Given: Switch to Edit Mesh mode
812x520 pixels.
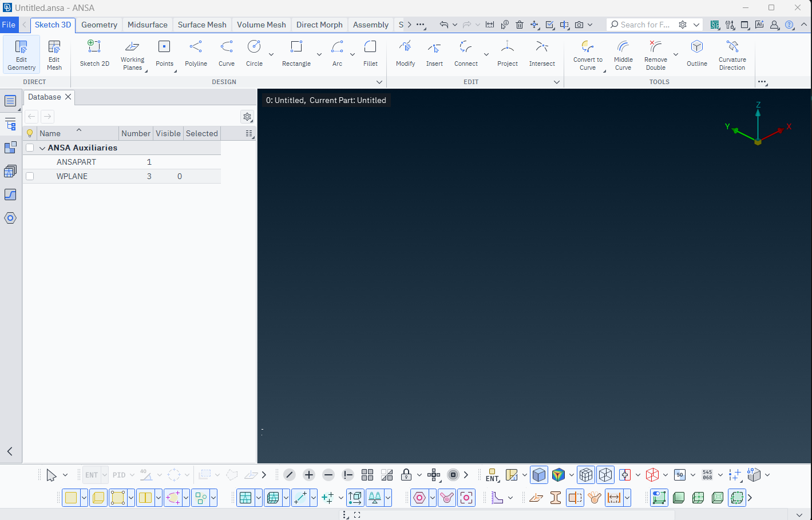Looking at the screenshot, I should point(54,55).
